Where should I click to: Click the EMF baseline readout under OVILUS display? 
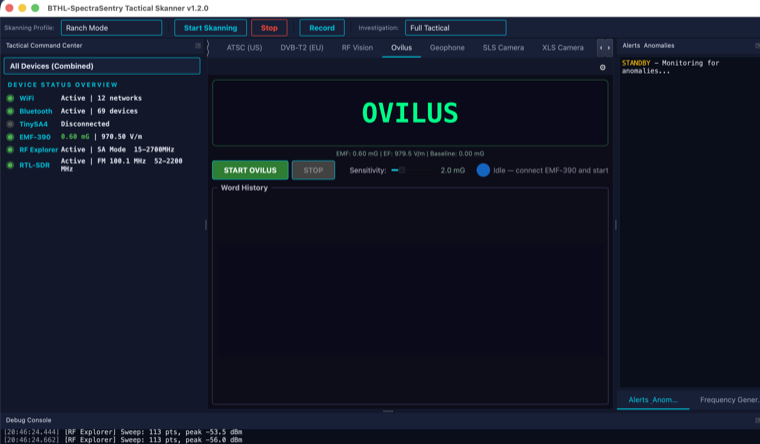(410, 154)
